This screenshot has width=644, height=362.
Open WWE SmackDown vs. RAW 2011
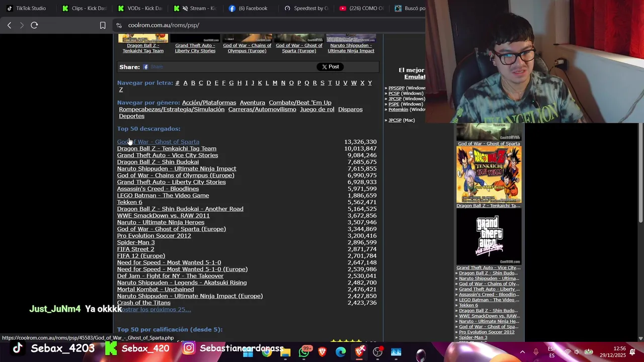(x=164, y=216)
